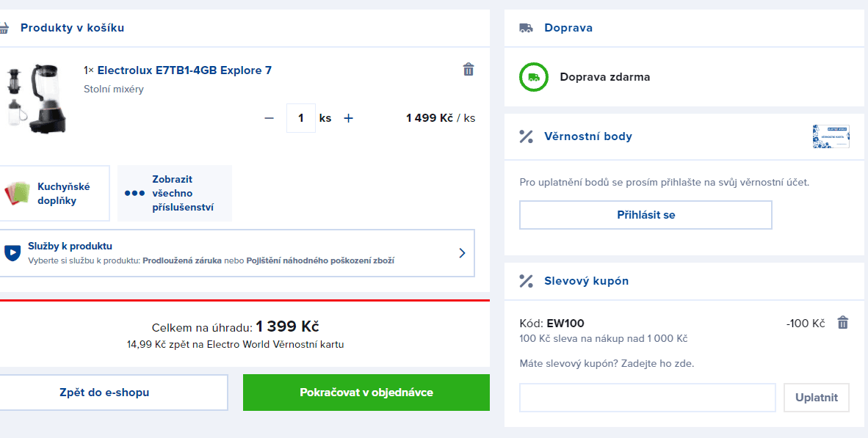Click the shield icon in Služby k produktu

coord(12,252)
